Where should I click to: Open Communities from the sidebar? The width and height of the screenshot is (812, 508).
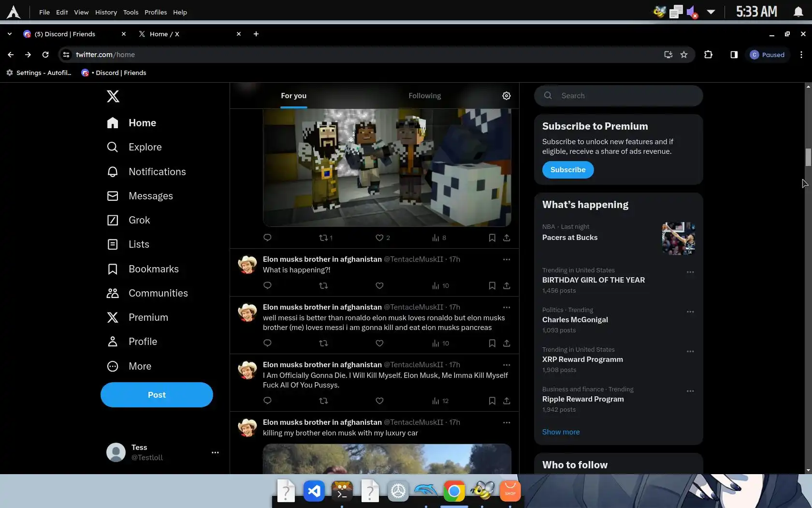[147, 293]
